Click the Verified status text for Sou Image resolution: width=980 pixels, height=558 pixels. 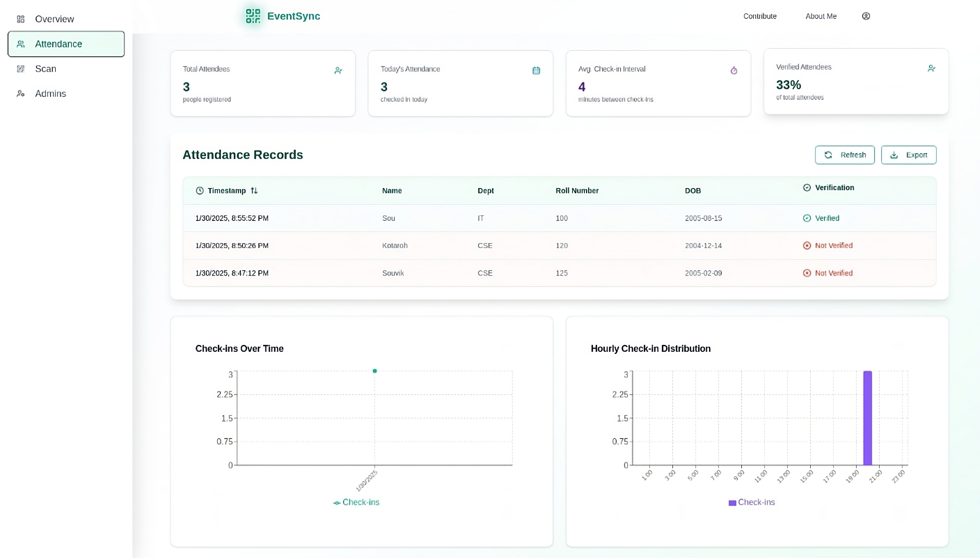pos(827,218)
